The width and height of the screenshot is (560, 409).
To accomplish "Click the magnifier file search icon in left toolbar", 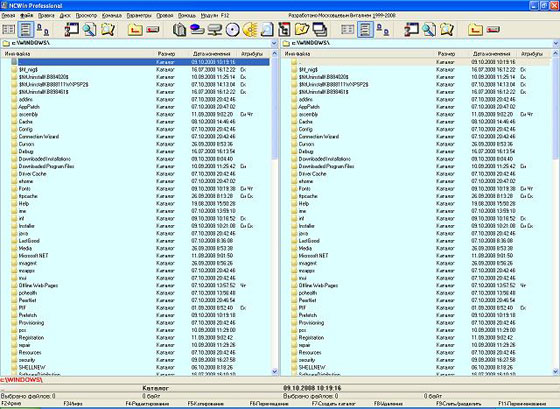I will click(x=90, y=30).
